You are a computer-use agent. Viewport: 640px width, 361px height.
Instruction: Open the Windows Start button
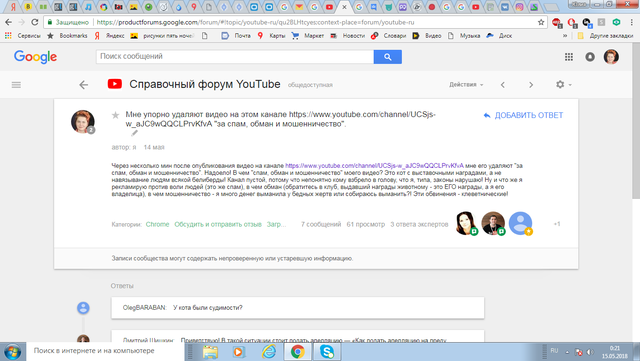[12, 352]
